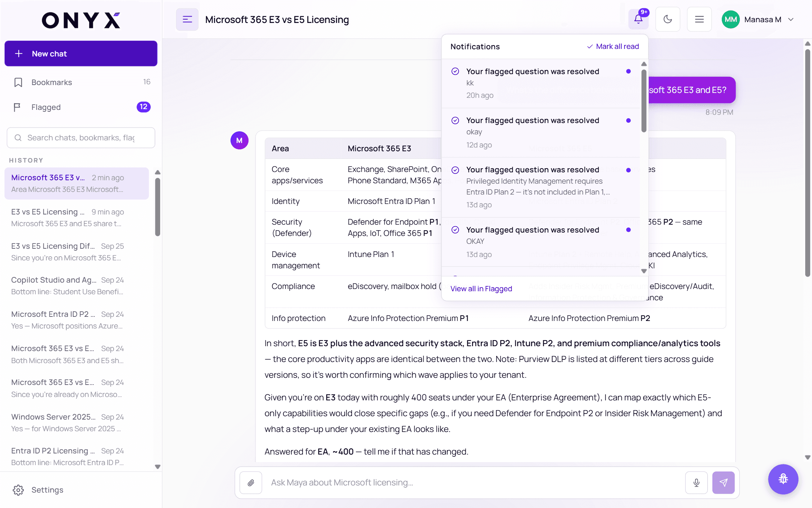812x508 pixels.
Task: Click Mark all read
Action: 613,46
